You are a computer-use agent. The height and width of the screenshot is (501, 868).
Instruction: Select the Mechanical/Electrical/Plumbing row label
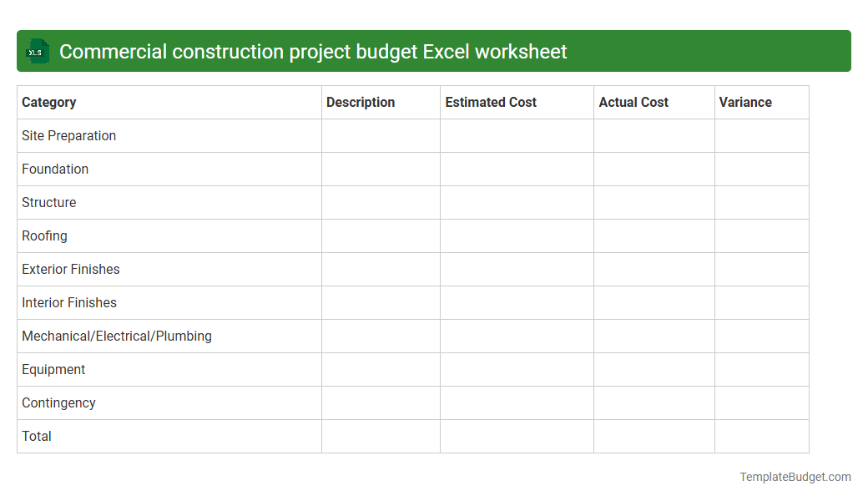click(117, 336)
